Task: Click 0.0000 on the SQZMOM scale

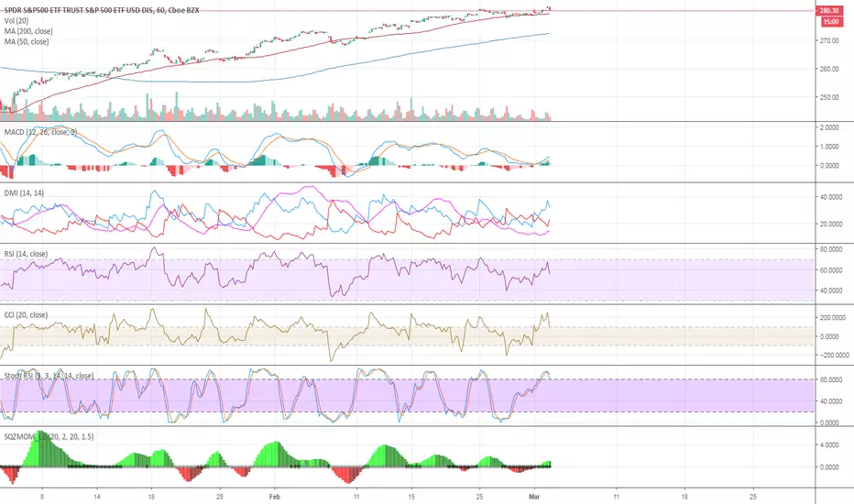Action: [829, 467]
